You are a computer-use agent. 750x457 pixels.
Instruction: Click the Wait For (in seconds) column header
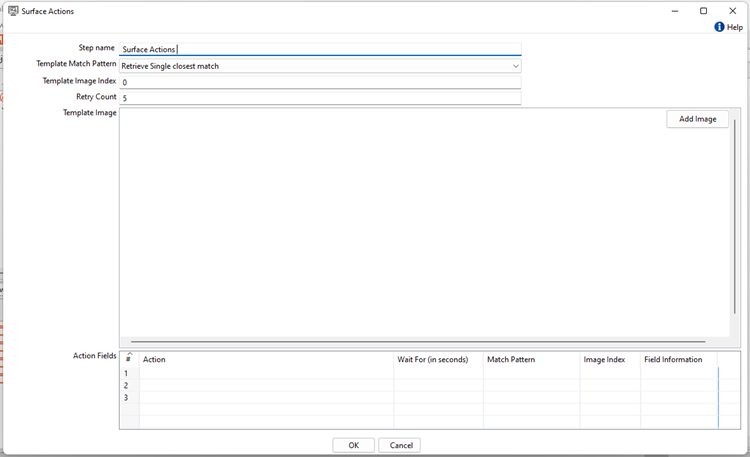(438, 359)
